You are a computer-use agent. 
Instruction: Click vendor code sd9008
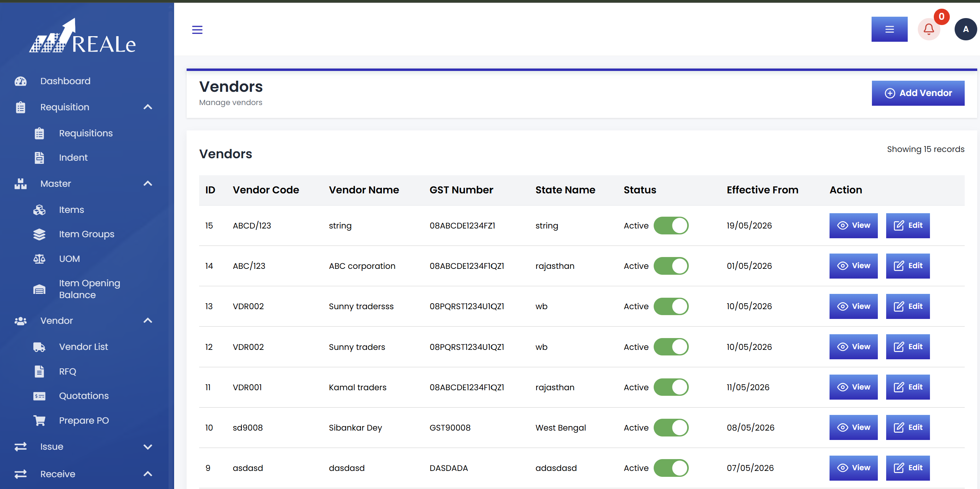(248, 428)
